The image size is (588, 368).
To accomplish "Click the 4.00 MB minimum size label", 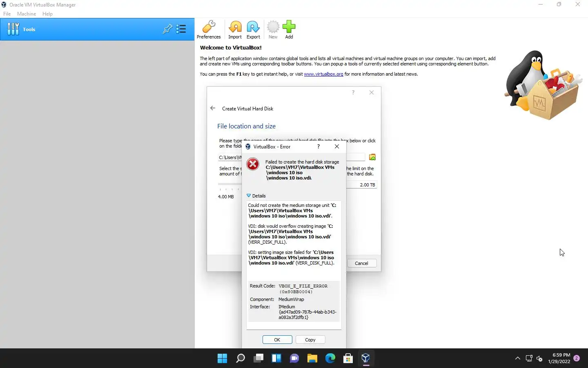I will click(x=226, y=197).
